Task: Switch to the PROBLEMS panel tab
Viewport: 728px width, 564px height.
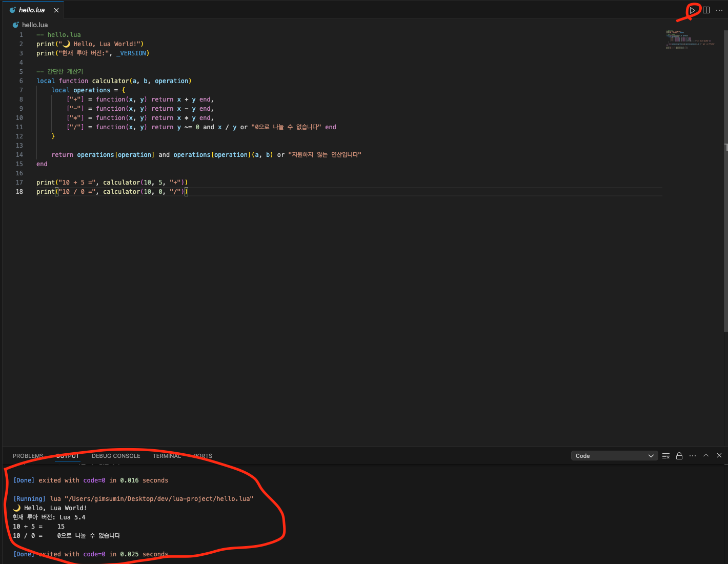Action: point(28,456)
